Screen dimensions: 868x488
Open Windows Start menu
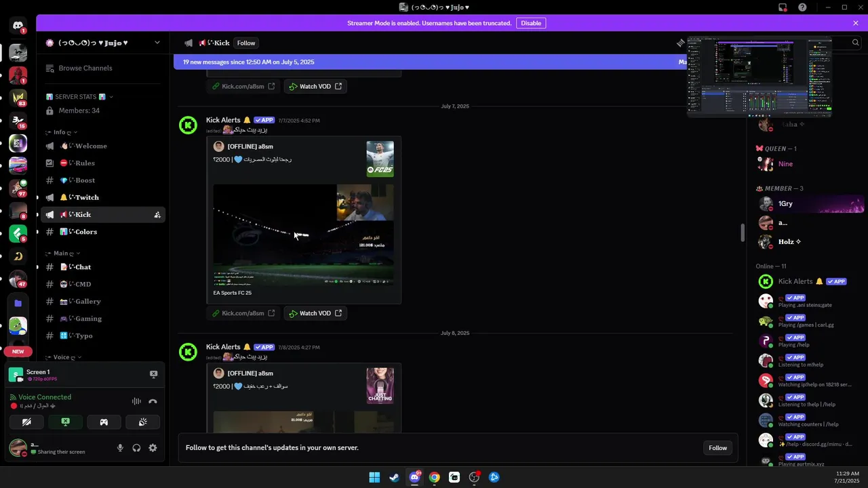pyautogui.click(x=374, y=477)
